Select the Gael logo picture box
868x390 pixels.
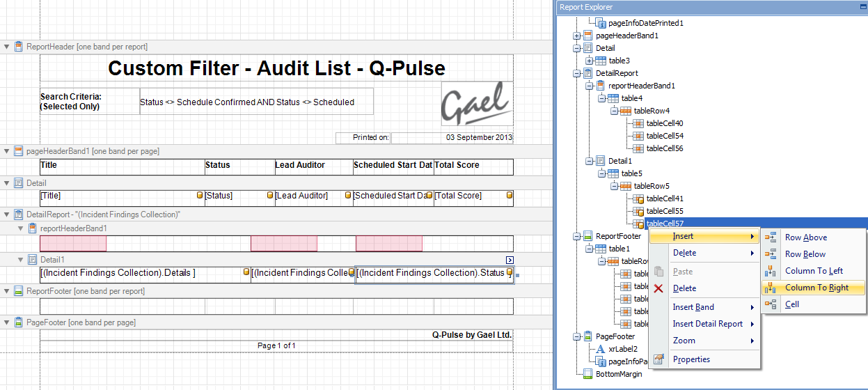[477, 104]
